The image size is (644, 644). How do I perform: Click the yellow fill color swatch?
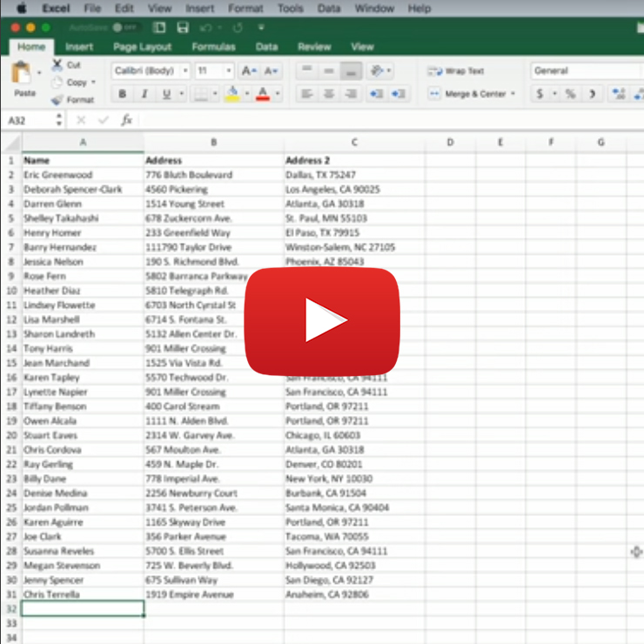tap(231, 94)
